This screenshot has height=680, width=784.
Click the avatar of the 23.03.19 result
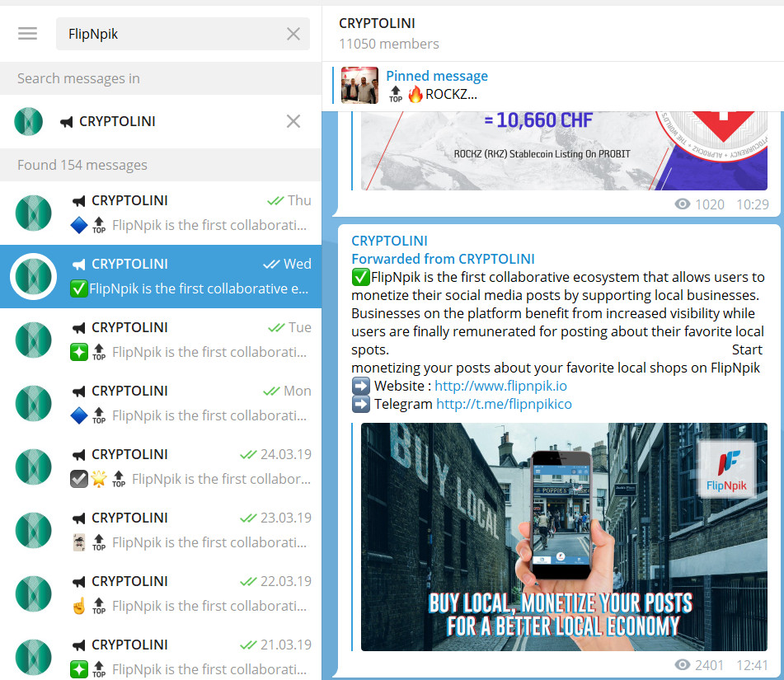click(34, 531)
